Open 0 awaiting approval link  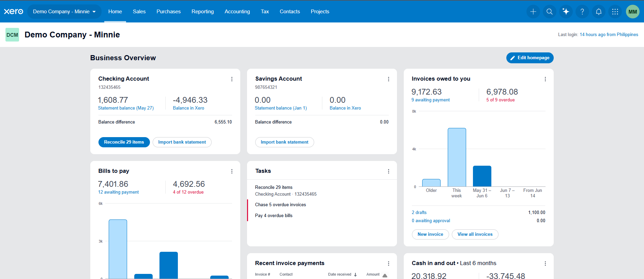pyautogui.click(x=431, y=221)
